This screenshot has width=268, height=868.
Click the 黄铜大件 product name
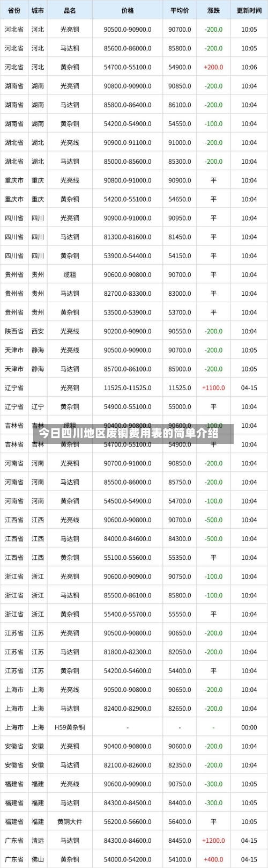[x=70, y=821]
